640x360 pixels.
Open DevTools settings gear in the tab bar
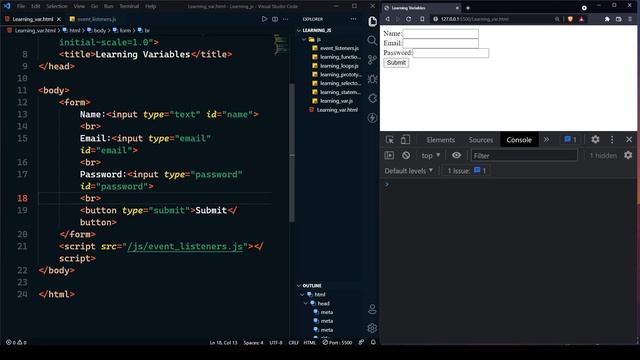click(x=596, y=140)
